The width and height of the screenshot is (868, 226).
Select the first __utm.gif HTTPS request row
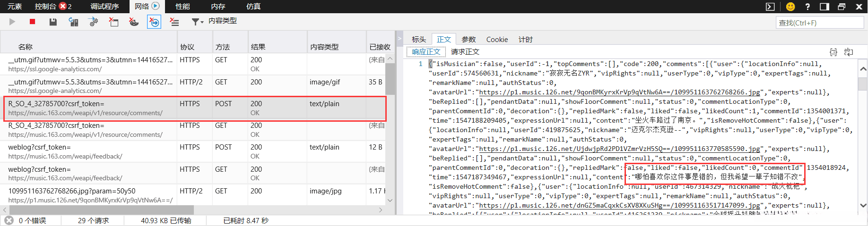193,64
